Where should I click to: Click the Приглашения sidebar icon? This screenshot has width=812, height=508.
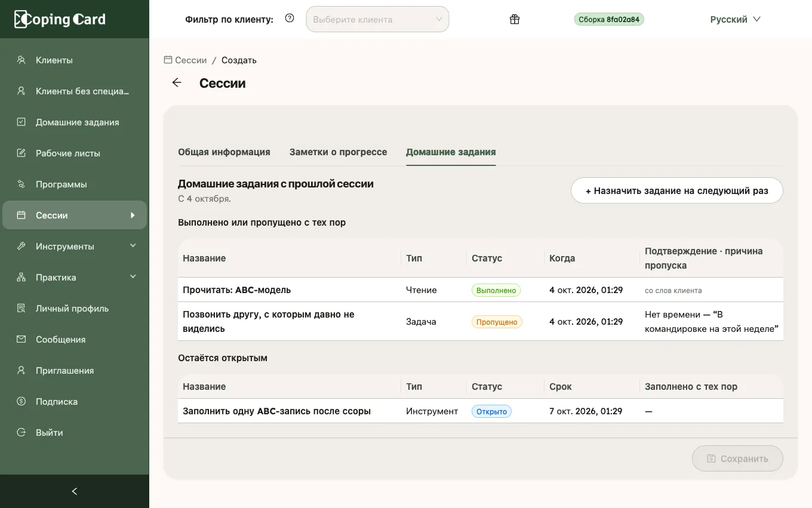pyautogui.click(x=21, y=370)
